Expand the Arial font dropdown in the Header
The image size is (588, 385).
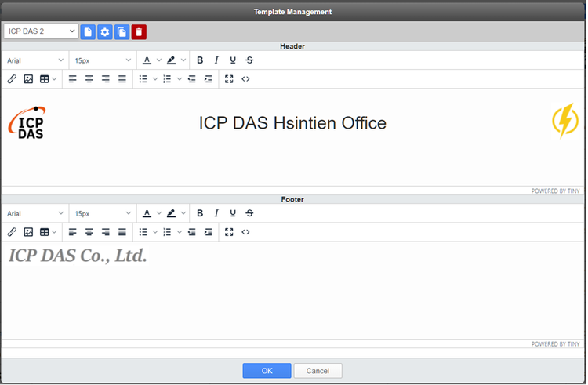point(36,60)
